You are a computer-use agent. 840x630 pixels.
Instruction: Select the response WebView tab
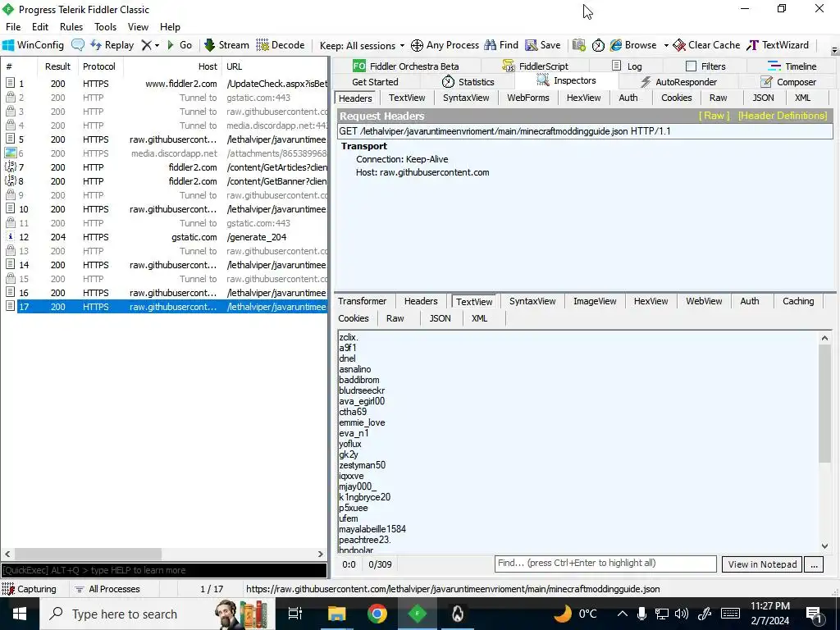coord(704,301)
